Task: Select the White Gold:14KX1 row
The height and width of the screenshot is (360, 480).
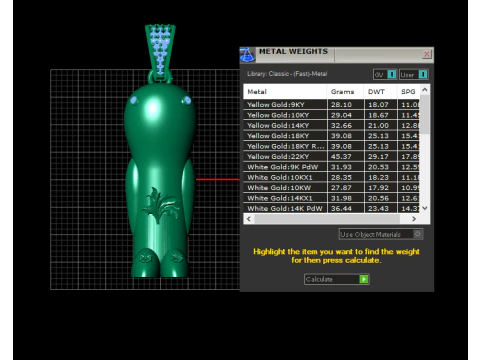Action: pyautogui.click(x=331, y=198)
